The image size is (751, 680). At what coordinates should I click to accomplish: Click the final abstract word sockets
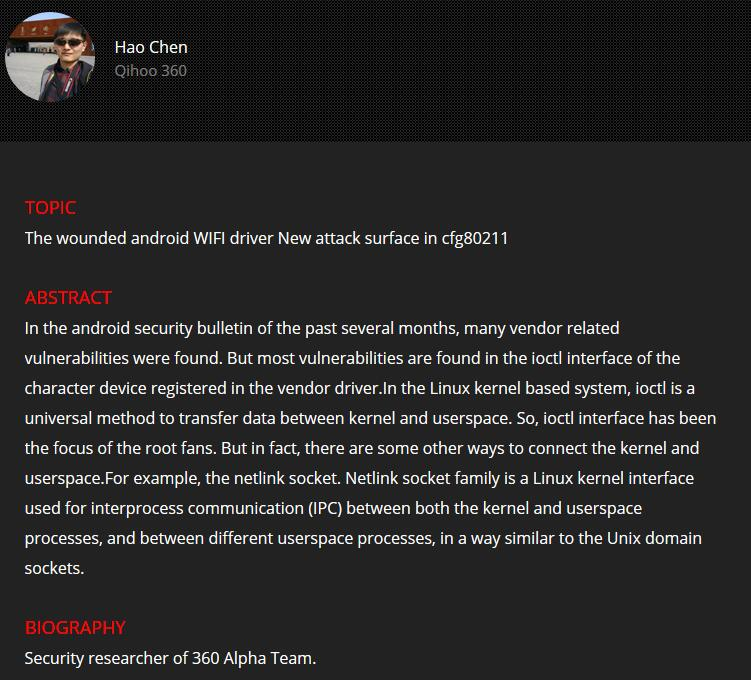[x=54, y=568]
